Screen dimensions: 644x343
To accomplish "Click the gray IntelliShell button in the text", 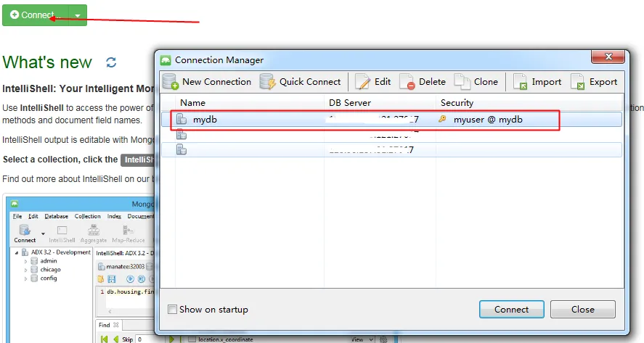I will 137,160.
